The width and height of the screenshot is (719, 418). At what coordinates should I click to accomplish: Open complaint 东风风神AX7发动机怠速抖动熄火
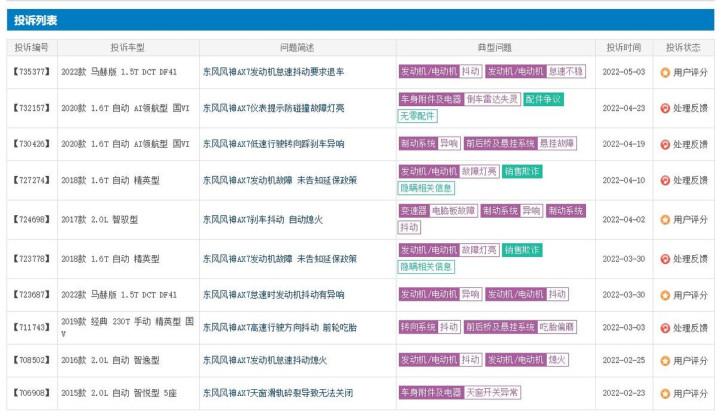pyautogui.click(x=265, y=360)
